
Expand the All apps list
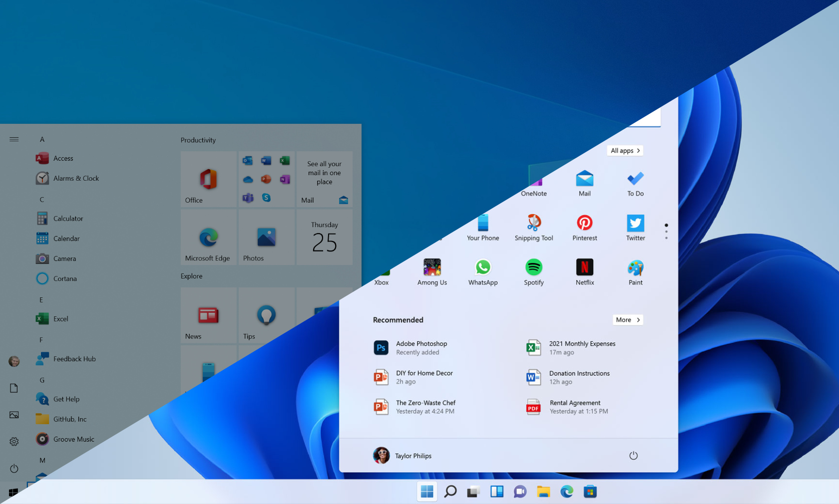(x=625, y=151)
